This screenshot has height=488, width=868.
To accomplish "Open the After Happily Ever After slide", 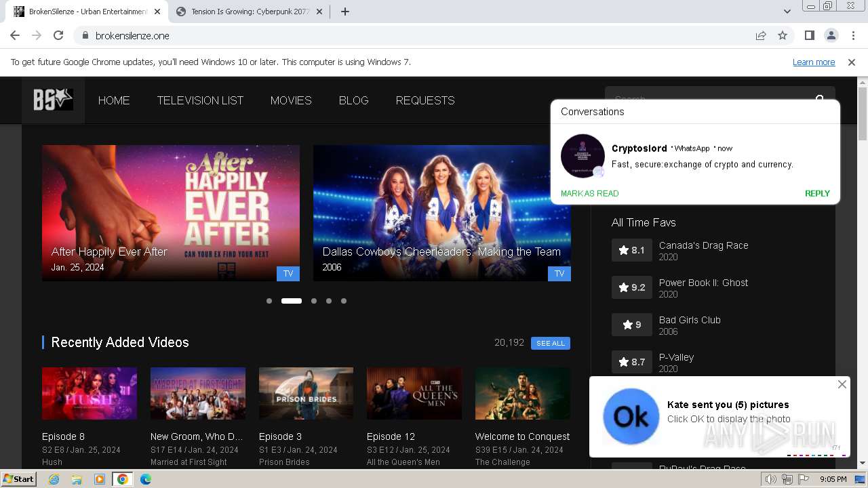I will click(x=171, y=213).
